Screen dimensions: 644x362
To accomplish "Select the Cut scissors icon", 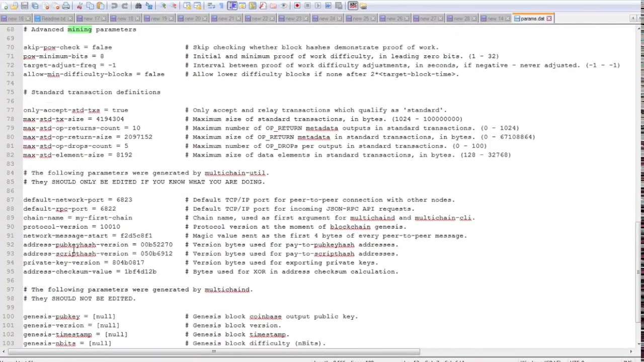I will coord(80,6).
